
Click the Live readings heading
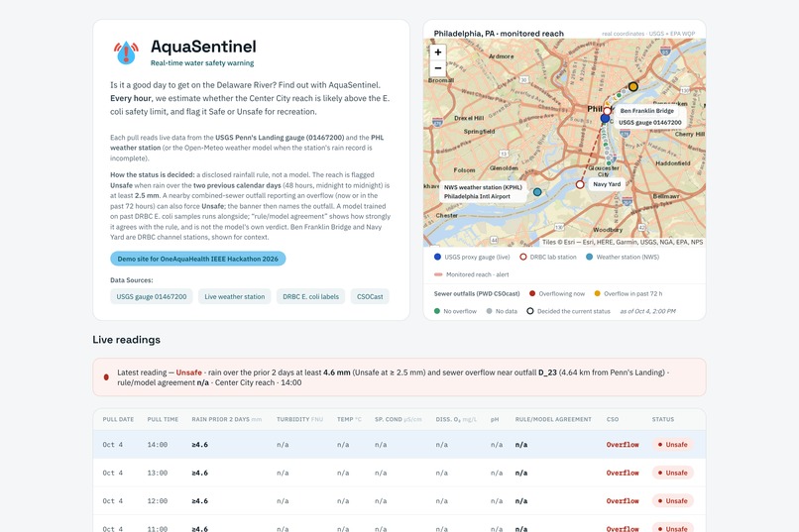coord(126,340)
